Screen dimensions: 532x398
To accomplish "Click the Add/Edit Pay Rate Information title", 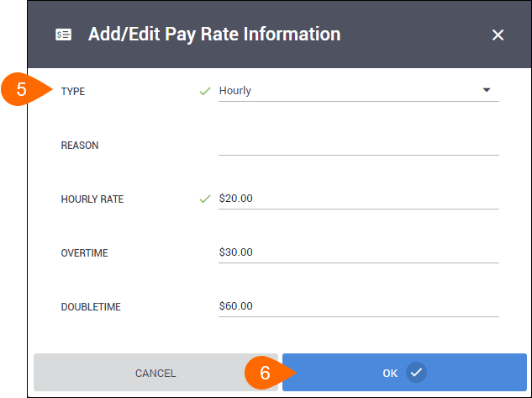I will click(214, 34).
